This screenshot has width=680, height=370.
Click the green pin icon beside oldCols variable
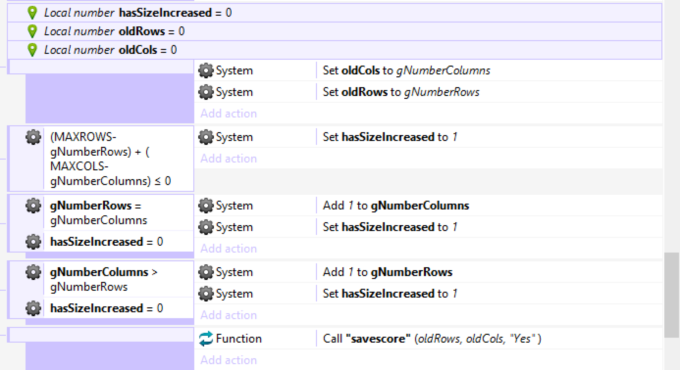tap(32, 50)
